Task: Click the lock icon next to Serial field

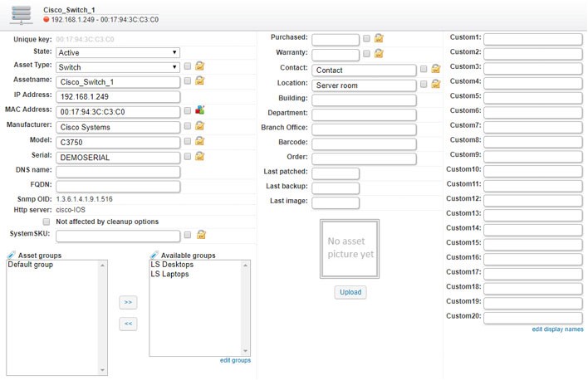Action: click(200, 156)
